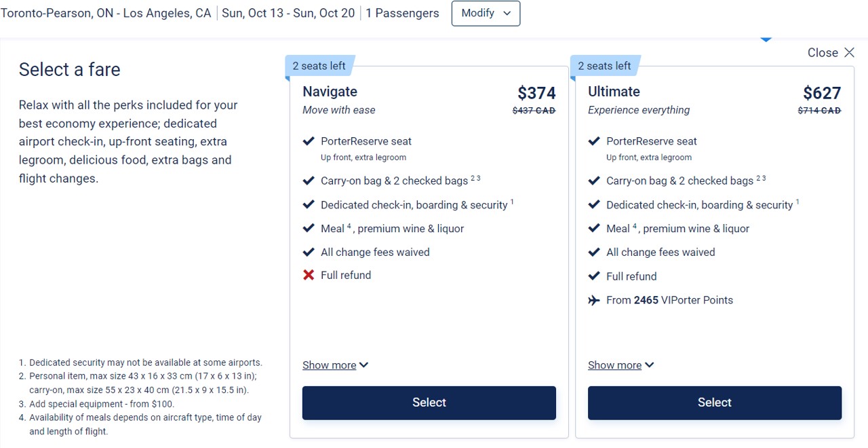The image size is (868, 448).
Task: Click the 2 seats left badge on Navigate
Action: point(319,66)
